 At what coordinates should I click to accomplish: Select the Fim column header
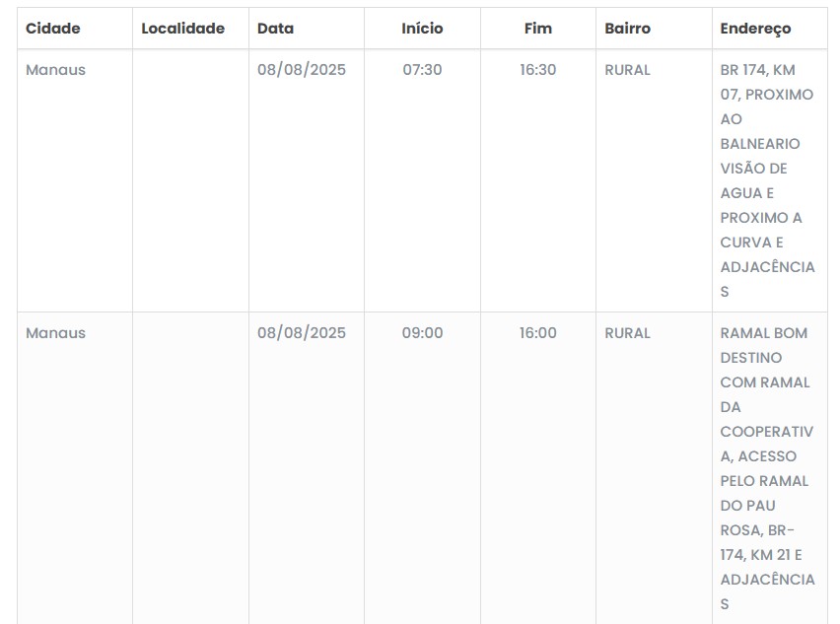point(538,29)
